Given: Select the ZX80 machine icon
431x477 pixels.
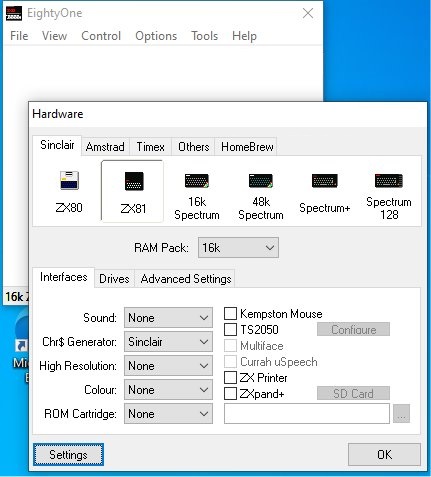Looking at the screenshot, I should pyautogui.click(x=69, y=181).
